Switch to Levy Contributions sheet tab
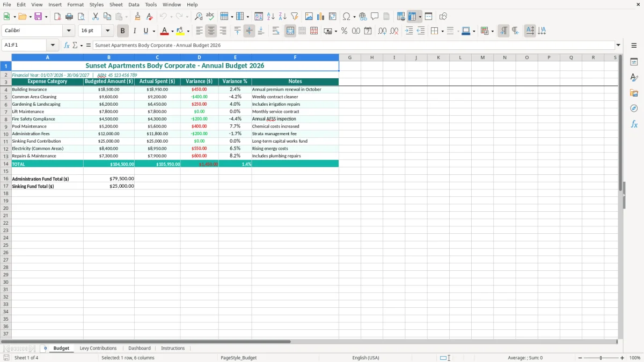 pyautogui.click(x=98, y=349)
